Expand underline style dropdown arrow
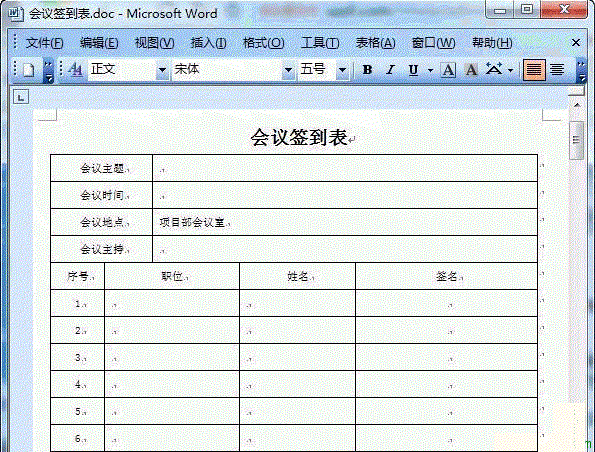This screenshot has height=452, width=595. [x=430, y=70]
